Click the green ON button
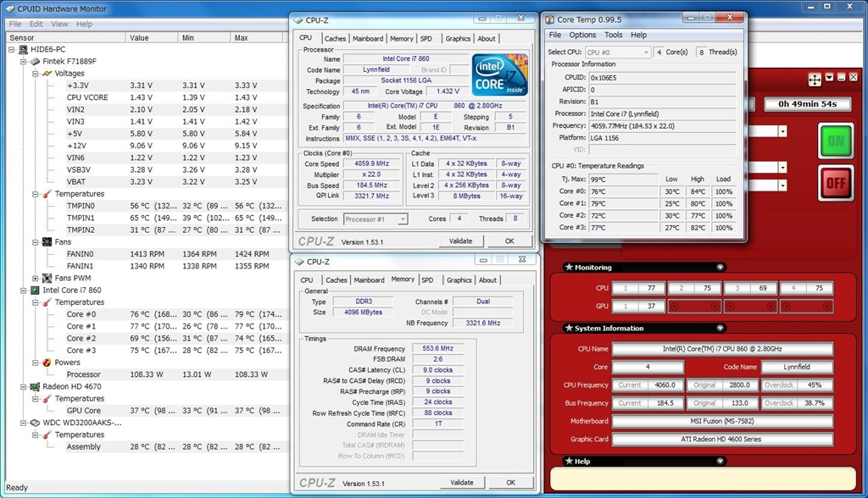The height and width of the screenshot is (498, 868). click(836, 141)
